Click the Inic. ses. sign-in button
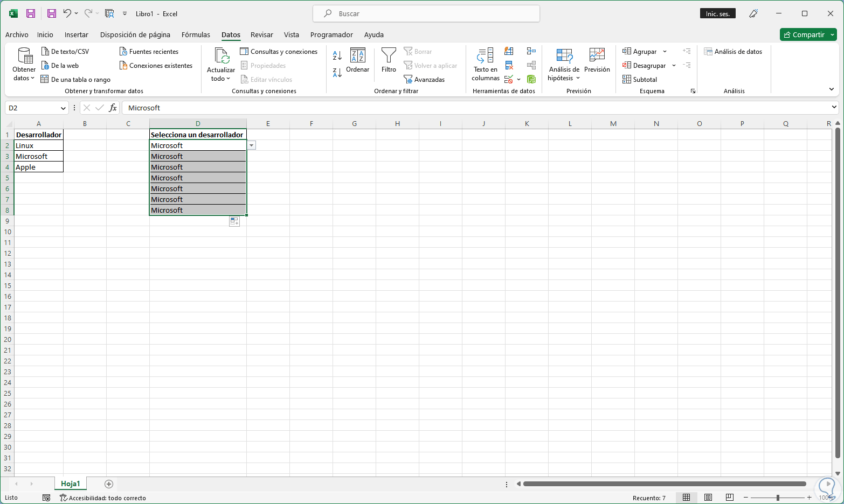Screen dimensions: 844x504 (718, 13)
